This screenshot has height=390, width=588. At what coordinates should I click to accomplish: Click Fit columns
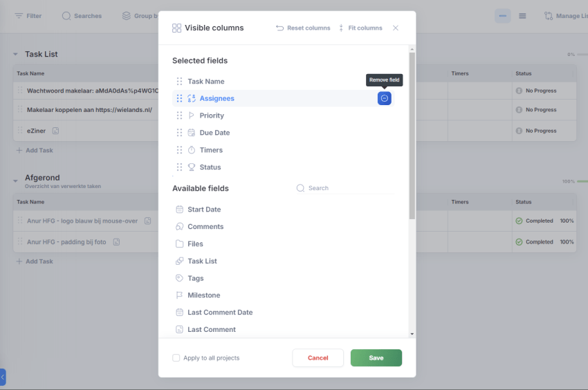pyautogui.click(x=360, y=28)
